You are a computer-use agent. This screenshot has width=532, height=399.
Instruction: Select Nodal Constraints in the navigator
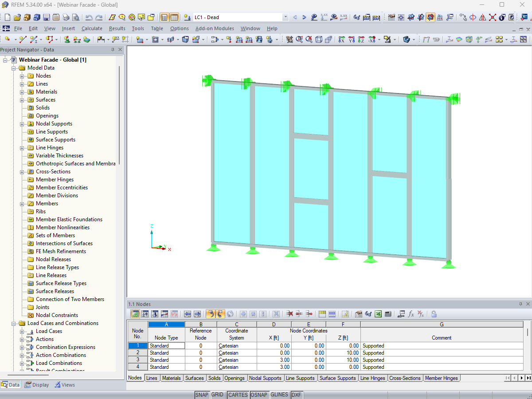pos(57,315)
